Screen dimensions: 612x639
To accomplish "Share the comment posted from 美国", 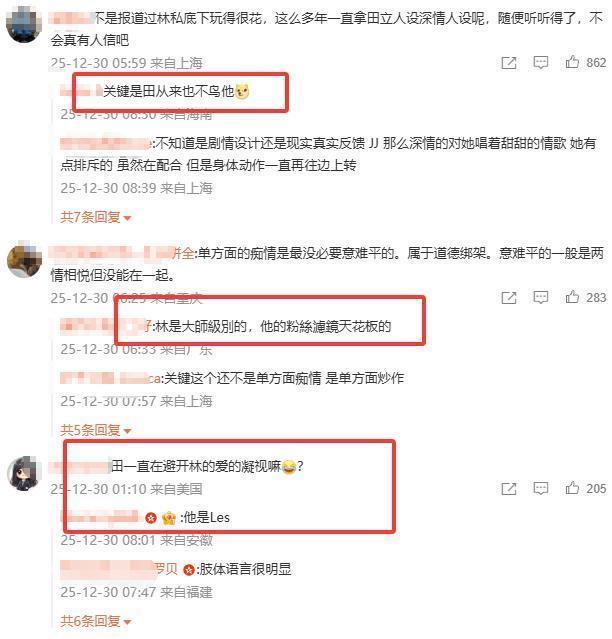I will (x=509, y=488).
